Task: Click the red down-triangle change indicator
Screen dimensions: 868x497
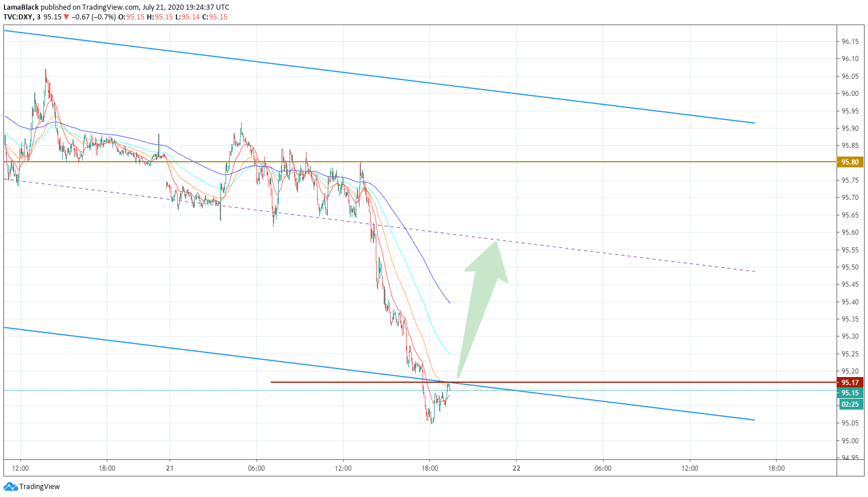Action: point(66,17)
